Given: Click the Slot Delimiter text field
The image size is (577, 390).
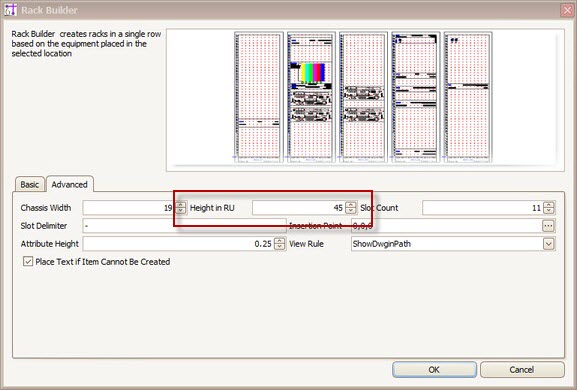Looking at the screenshot, I should tap(184, 226).
